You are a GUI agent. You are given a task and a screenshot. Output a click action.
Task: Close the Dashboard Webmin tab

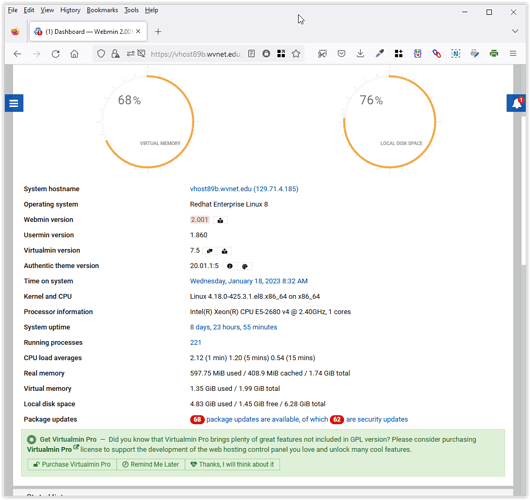coord(138,31)
